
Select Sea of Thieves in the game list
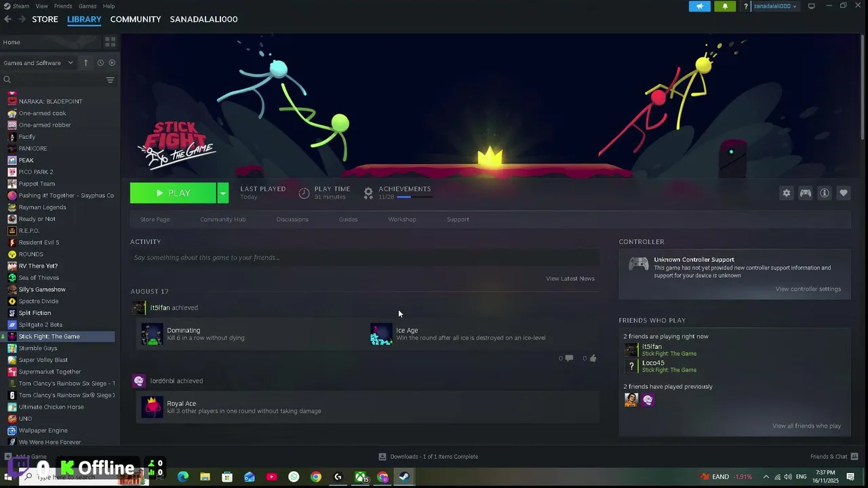39,278
